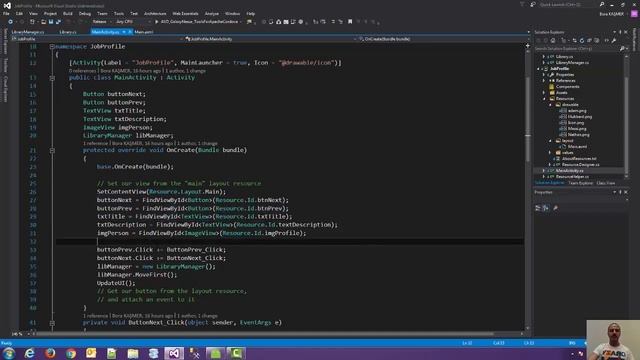Collapse the JobProfile namespace code block
Screen dimensions: 640x360
(52, 47)
